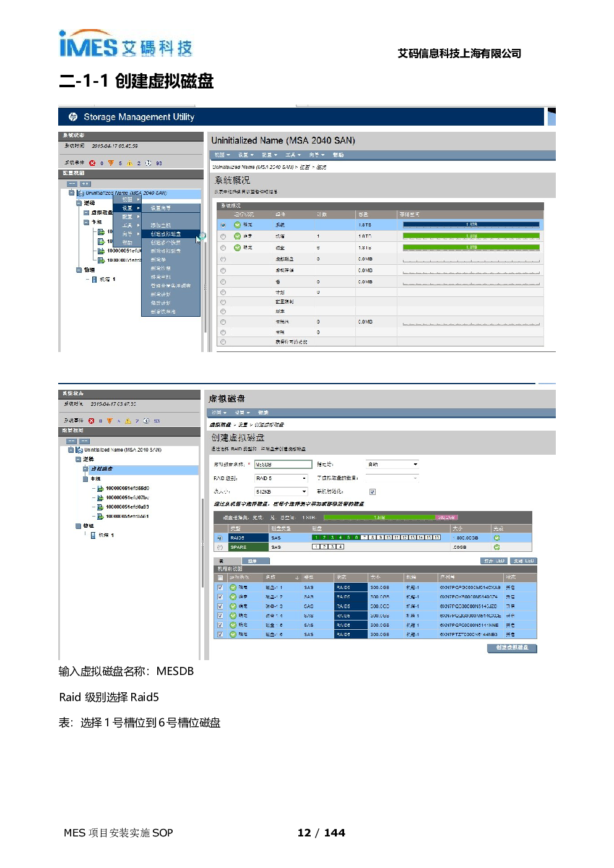Click the turn on LED button

click(x=494, y=561)
